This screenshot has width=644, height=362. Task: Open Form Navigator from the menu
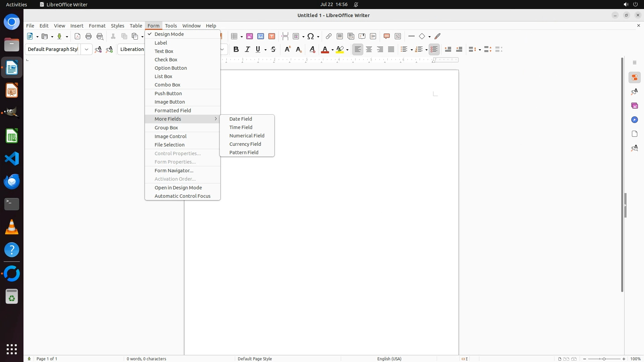(174, 171)
